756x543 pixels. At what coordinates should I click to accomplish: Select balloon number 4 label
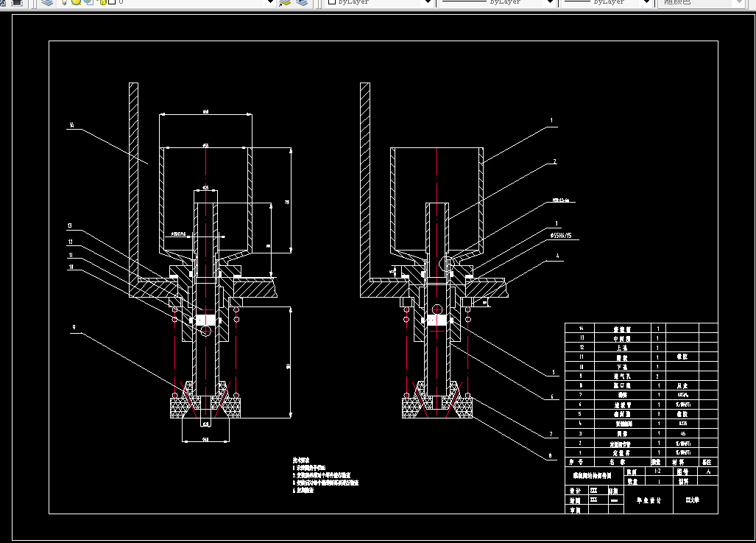557,256
